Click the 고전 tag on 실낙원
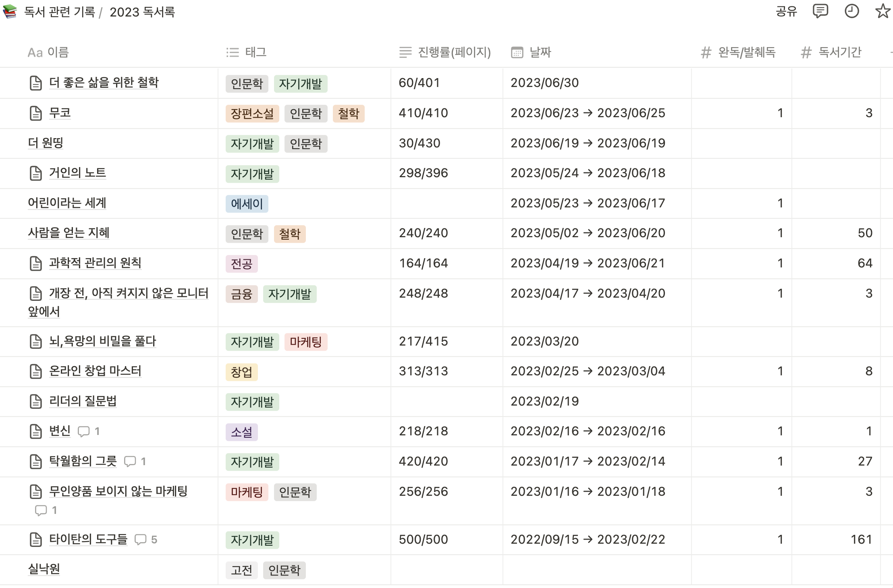 coord(241,570)
